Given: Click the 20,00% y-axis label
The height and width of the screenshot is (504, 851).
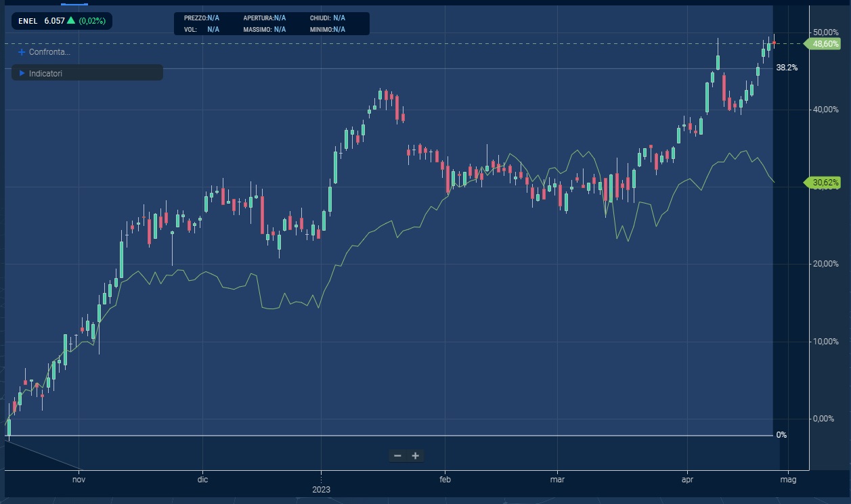Looking at the screenshot, I should coord(825,264).
